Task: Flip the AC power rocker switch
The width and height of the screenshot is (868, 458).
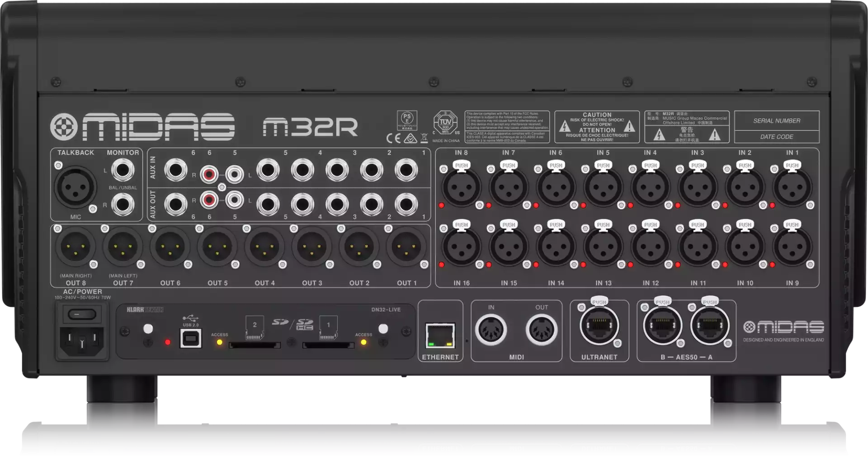Action: pos(82,314)
